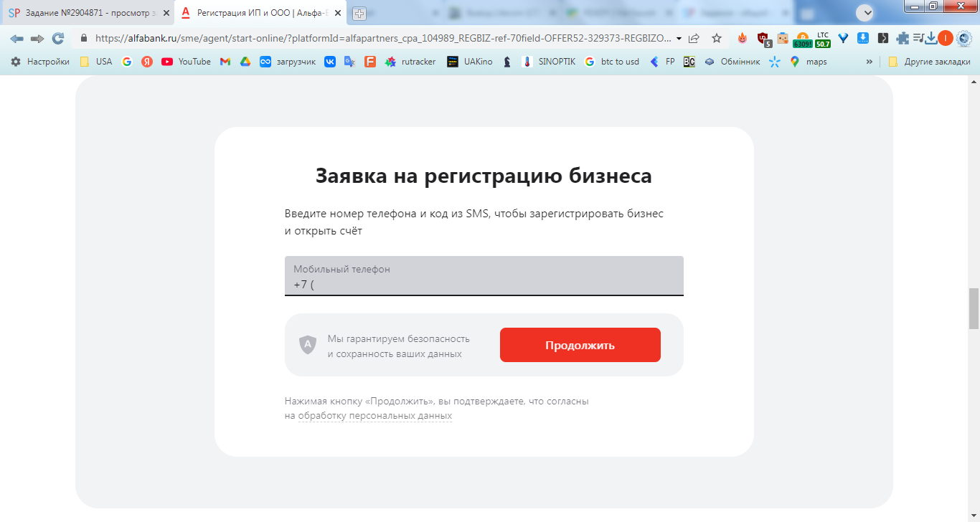Close the Задание №2904871 tab
The height and width of the screenshot is (522, 980).
166,13
